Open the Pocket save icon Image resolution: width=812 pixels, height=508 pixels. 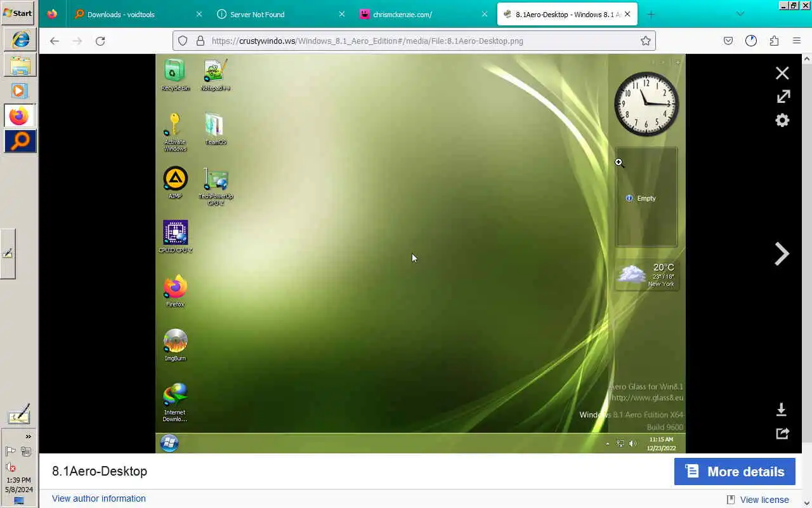728,41
